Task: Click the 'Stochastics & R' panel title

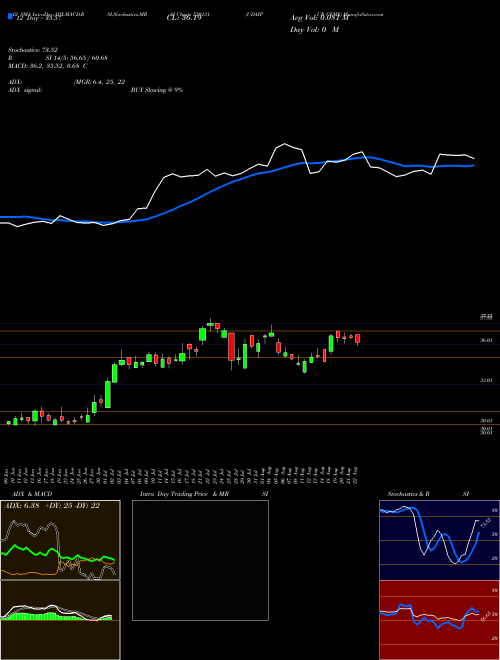Action: 408,494
